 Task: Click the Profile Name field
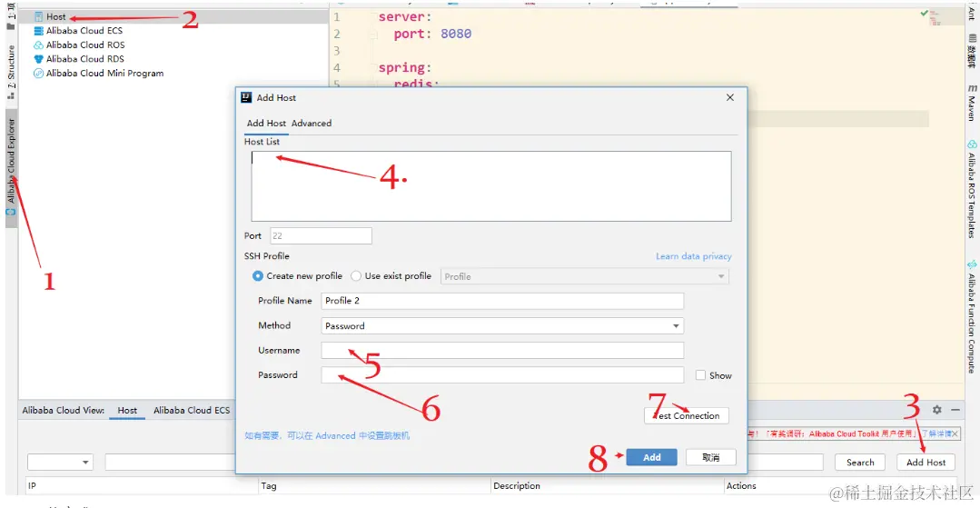(502, 300)
